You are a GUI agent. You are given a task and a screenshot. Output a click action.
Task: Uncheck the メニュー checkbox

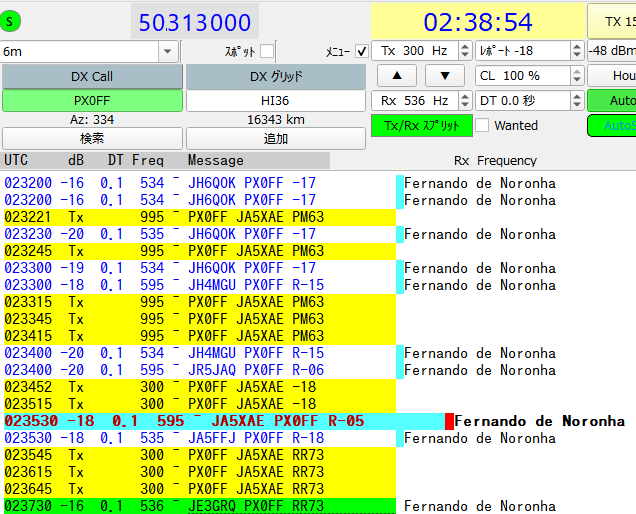[x=361, y=51]
